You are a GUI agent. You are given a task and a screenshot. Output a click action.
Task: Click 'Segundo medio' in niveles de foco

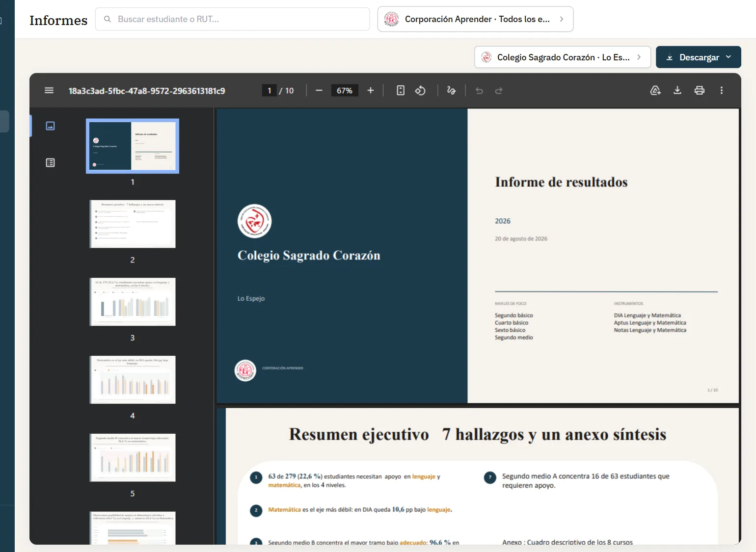tap(513, 338)
